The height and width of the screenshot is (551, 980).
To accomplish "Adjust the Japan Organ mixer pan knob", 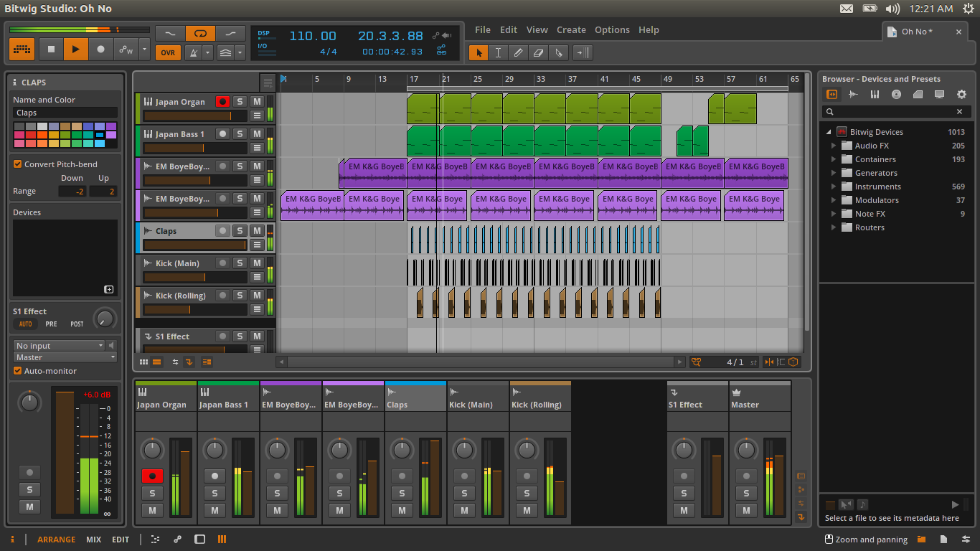I will [152, 451].
